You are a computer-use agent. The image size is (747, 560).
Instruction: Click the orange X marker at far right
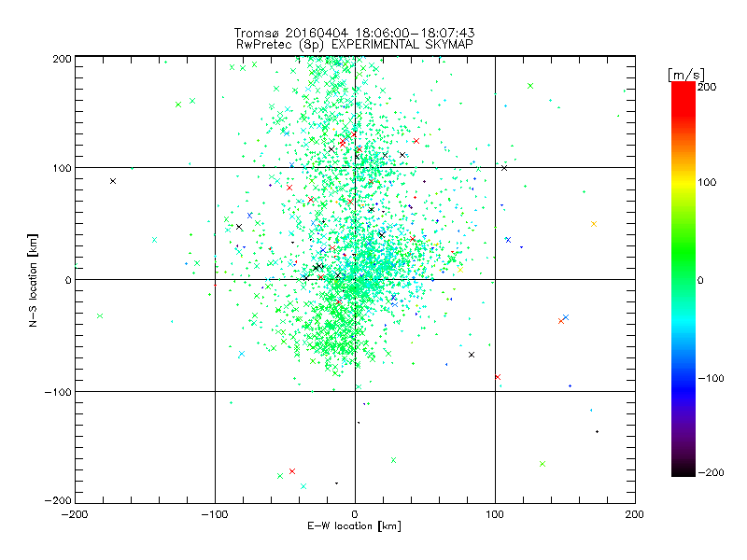pyautogui.click(x=594, y=224)
